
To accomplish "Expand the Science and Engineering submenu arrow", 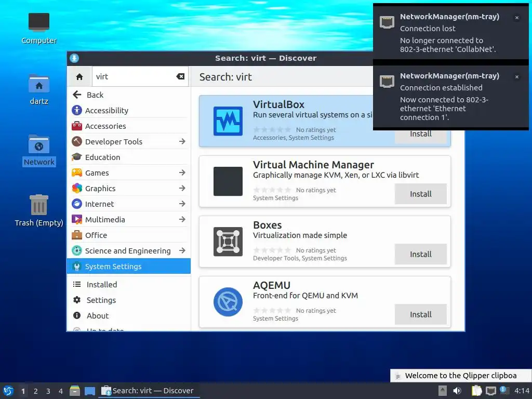I will [x=182, y=251].
